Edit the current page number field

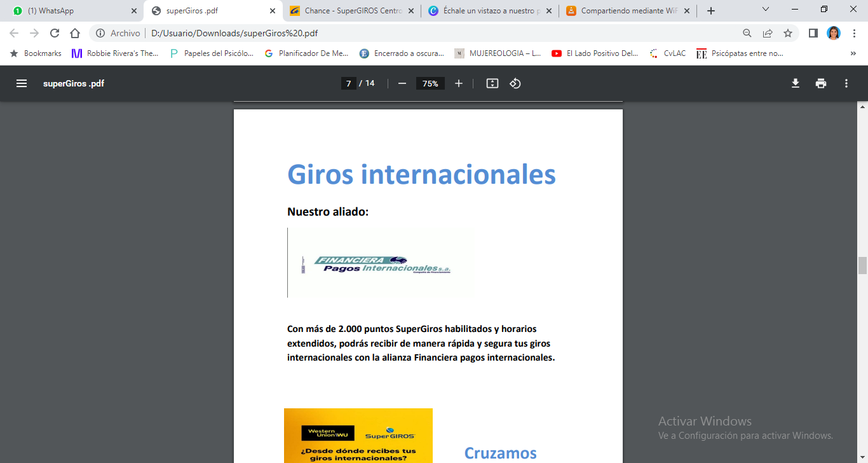click(348, 83)
